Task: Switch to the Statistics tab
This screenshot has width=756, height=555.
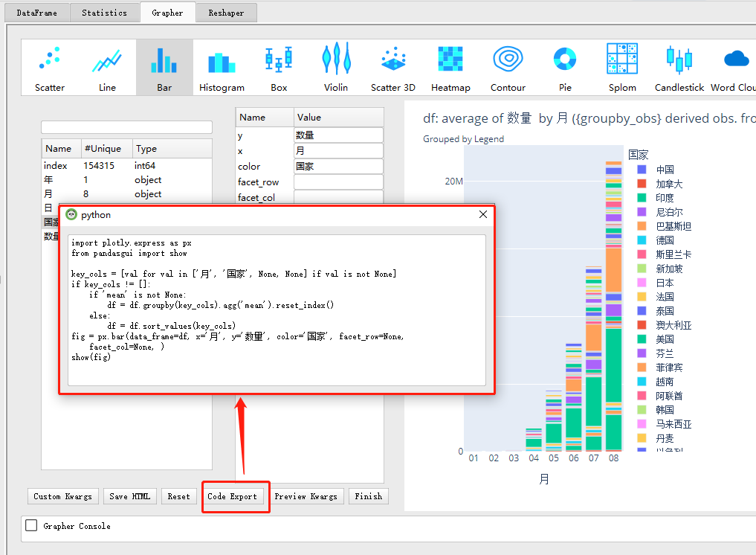Action: point(104,12)
